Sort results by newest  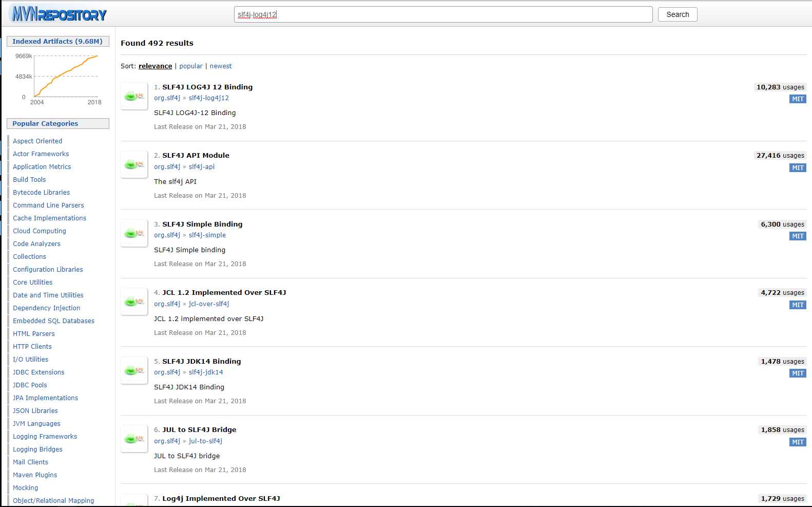pyautogui.click(x=221, y=66)
